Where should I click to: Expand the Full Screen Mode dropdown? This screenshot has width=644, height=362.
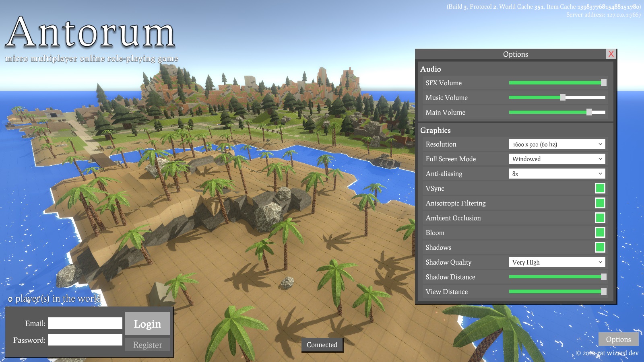[557, 159]
